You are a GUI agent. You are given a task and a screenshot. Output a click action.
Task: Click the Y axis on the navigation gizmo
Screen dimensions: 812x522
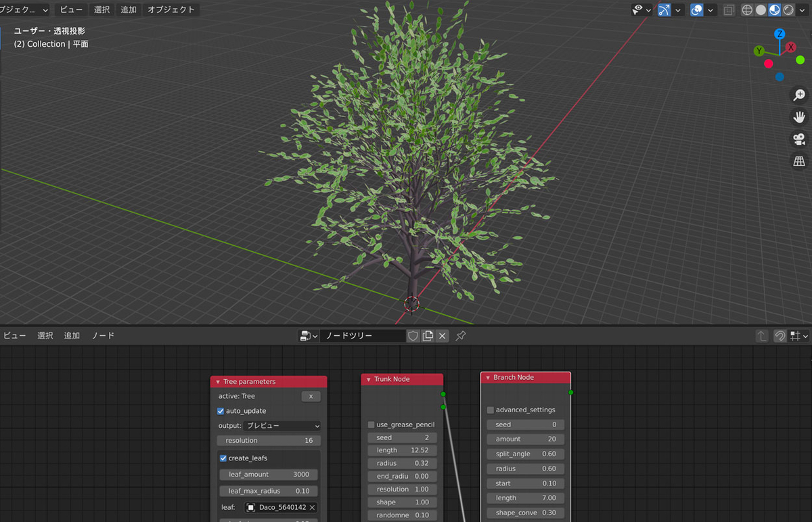[760, 51]
